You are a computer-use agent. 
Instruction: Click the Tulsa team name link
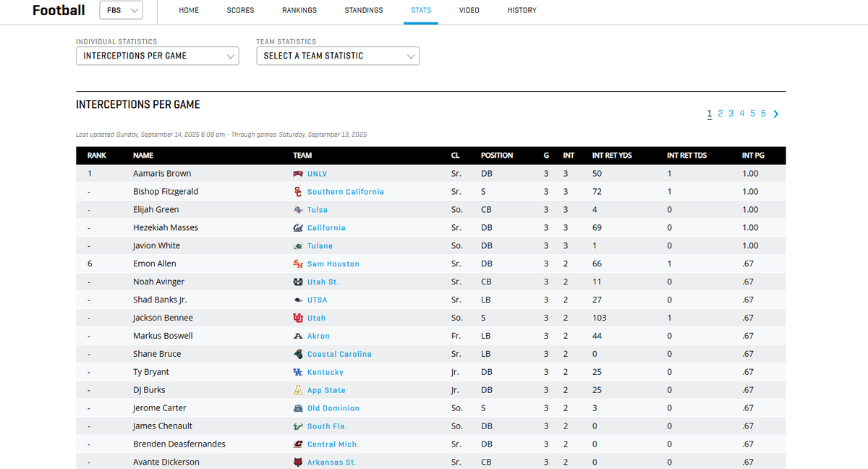pyautogui.click(x=318, y=209)
